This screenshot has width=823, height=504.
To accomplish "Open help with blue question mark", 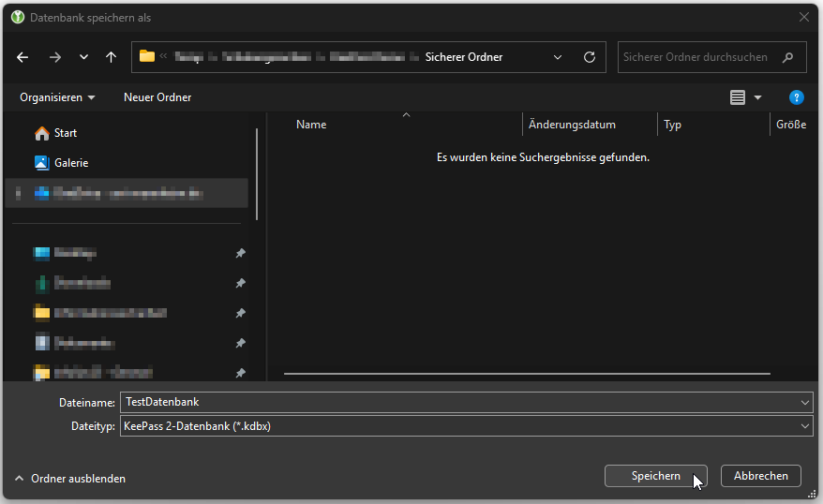I will coord(796,97).
